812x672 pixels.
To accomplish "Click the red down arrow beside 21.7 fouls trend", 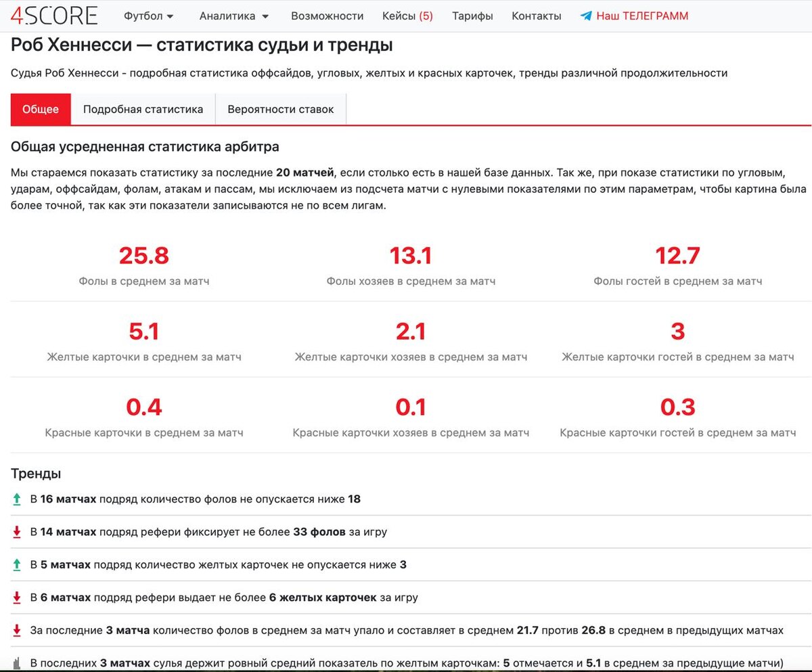I will point(17,630).
